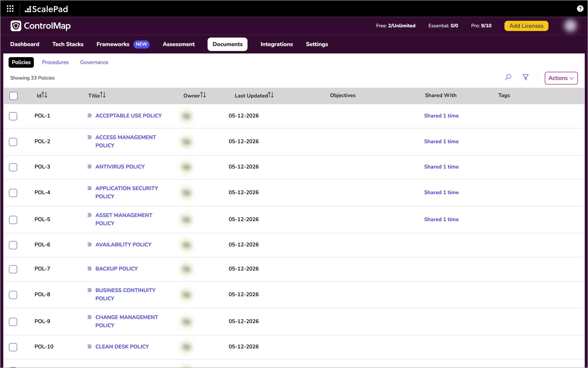Open the search magnifier icon
The height and width of the screenshot is (368, 588).
pos(508,77)
